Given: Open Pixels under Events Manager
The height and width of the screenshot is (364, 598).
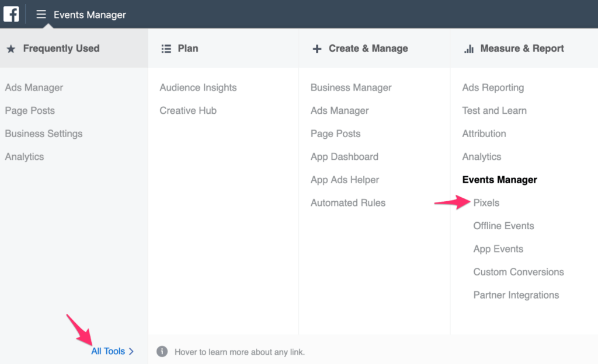Looking at the screenshot, I should (486, 203).
